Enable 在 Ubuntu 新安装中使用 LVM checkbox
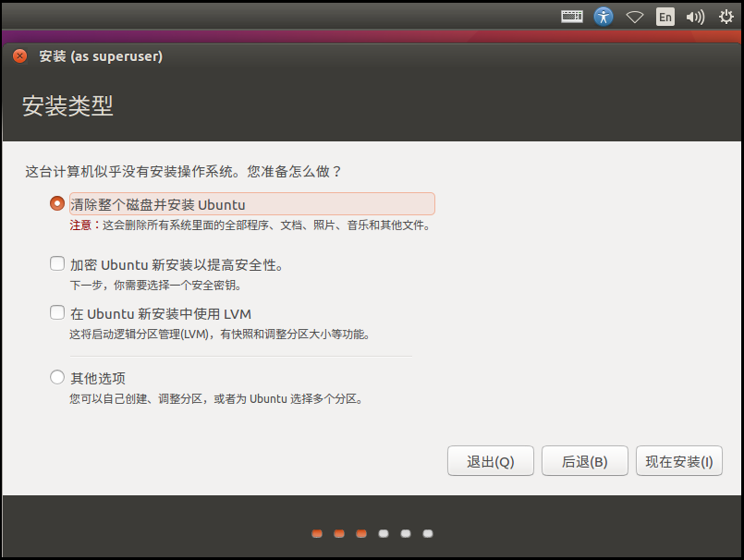The image size is (744, 560). tap(57, 312)
